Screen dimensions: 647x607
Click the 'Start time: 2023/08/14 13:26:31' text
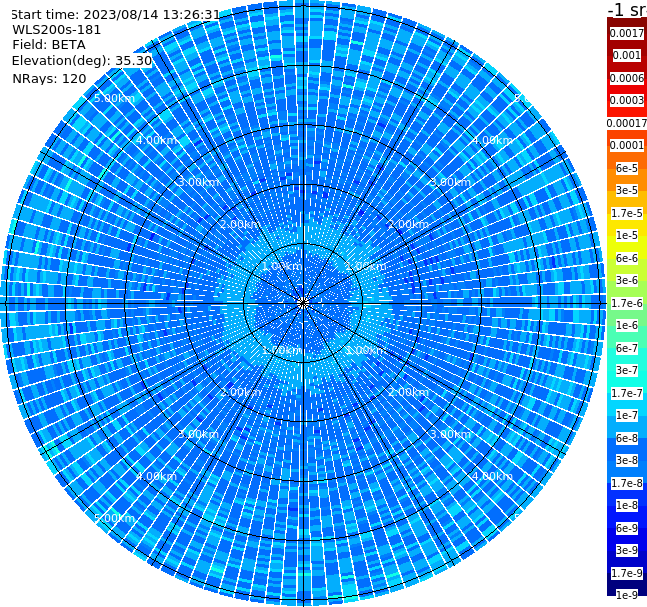click(x=116, y=14)
